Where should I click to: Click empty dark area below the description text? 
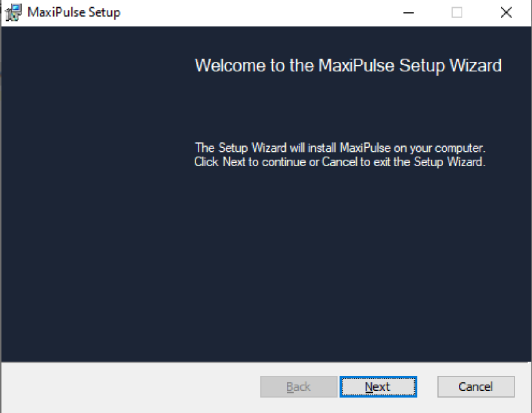pyautogui.click(x=344, y=262)
